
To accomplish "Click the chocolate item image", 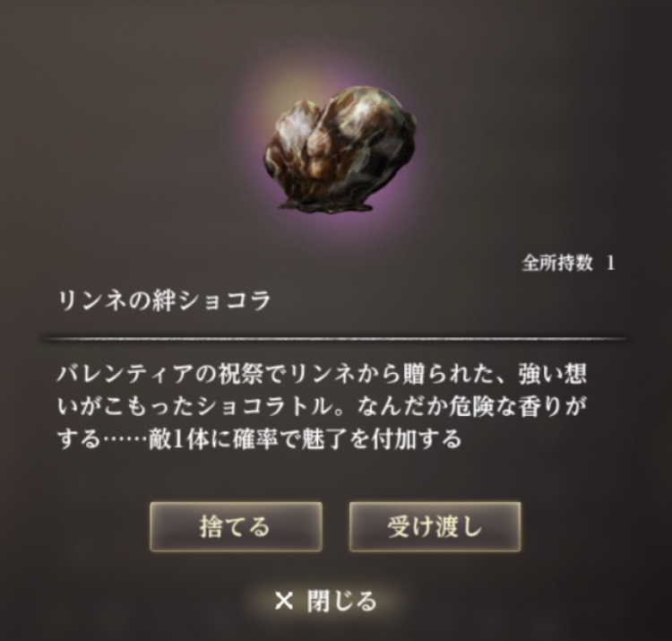I will 340,149.
